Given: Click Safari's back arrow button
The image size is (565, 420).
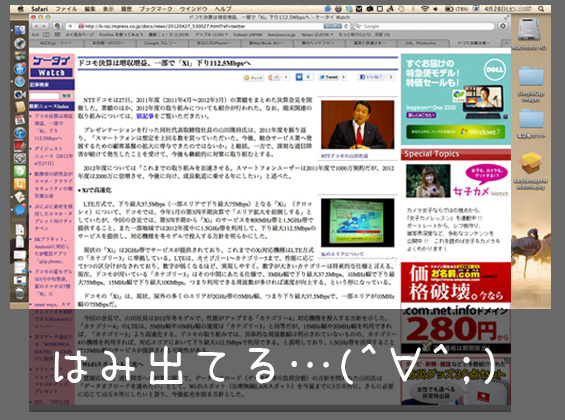Looking at the screenshot, I should [x=36, y=26].
